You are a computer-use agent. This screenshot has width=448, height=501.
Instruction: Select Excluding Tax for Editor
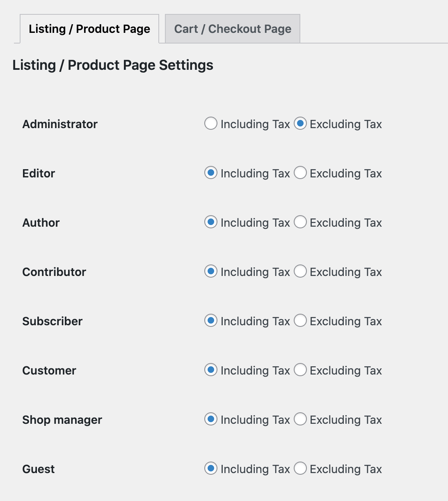click(x=301, y=173)
